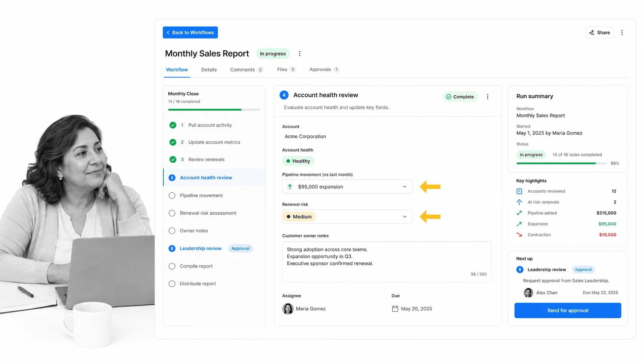Image resolution: width=644 pixels, height=362 pixels.
Task: Click Alex Chen's avatar in Next up
Action: [x=528, y=293]
